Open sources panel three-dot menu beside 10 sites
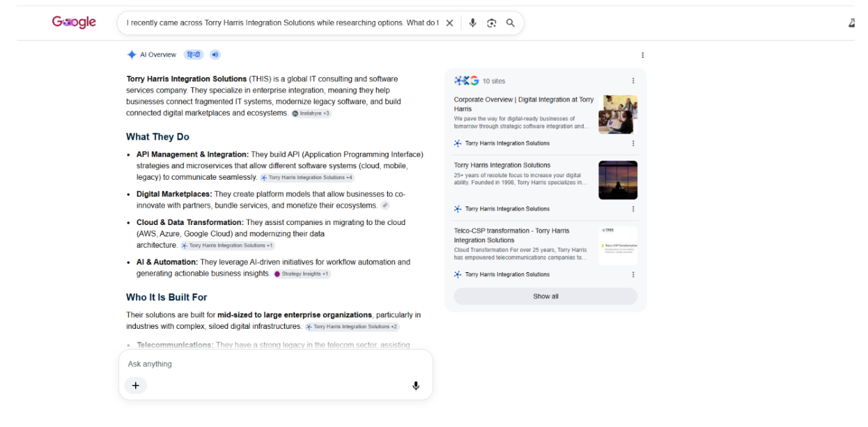 tap(633, 81)
